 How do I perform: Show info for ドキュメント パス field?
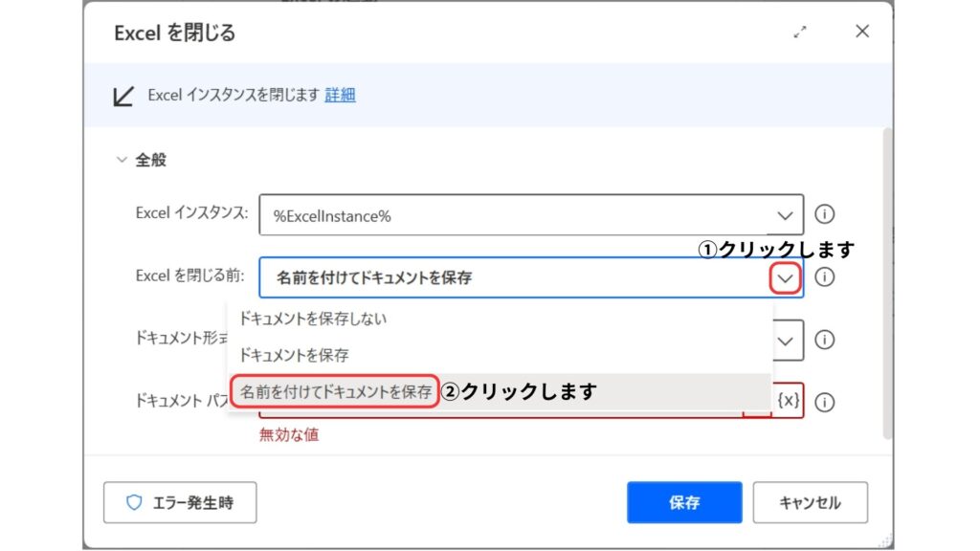pos(824,402)
